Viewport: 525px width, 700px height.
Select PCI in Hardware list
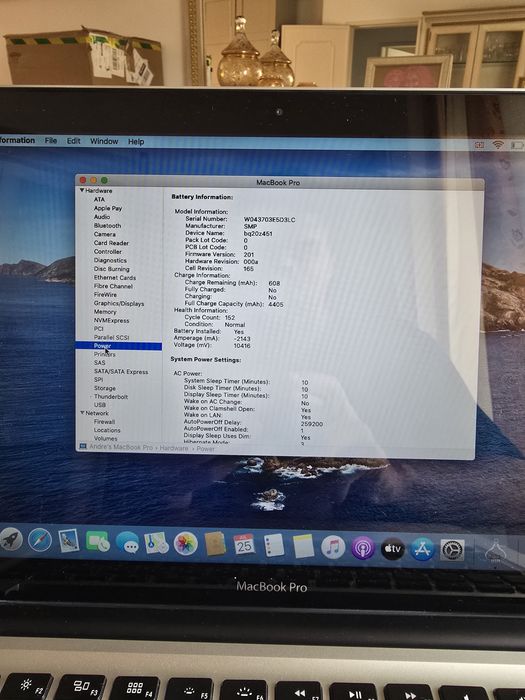pyautogui.click(x=98, y=329)
